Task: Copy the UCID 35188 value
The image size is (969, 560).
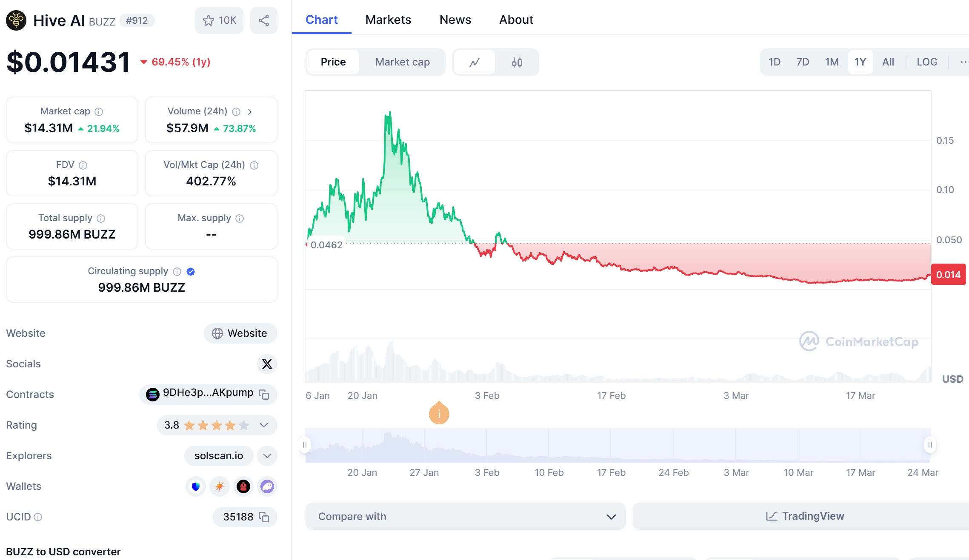Action: [x=264, y=517]
